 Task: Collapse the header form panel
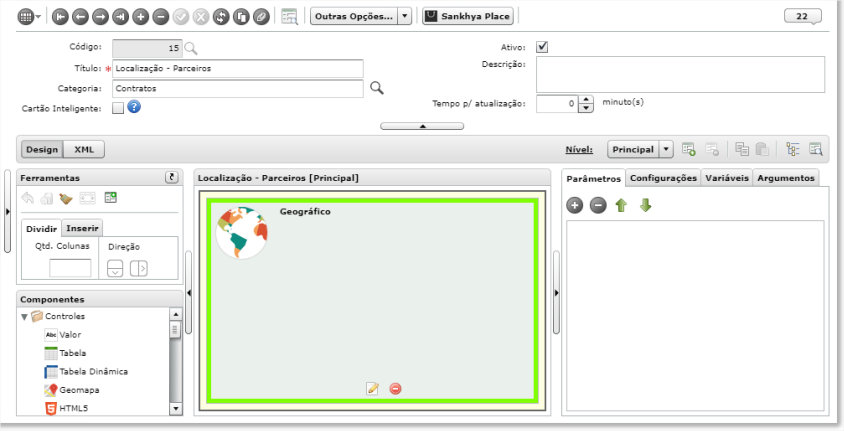422,126
